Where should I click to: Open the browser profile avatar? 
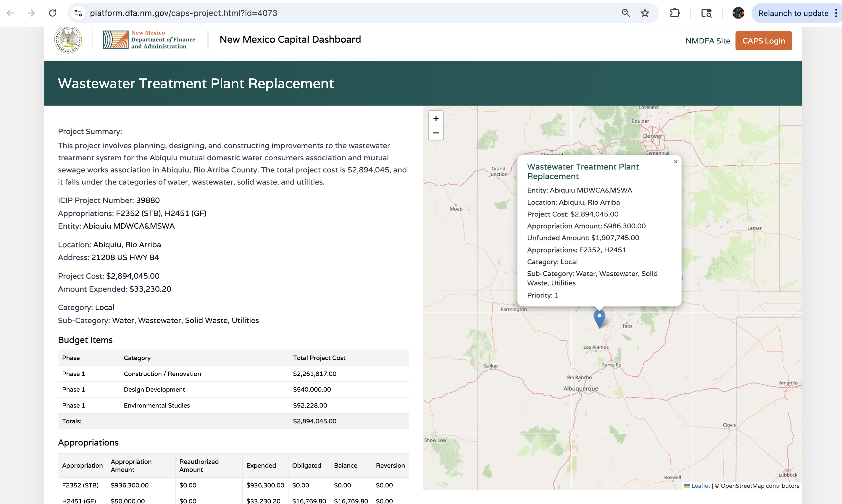click(738, 13)
